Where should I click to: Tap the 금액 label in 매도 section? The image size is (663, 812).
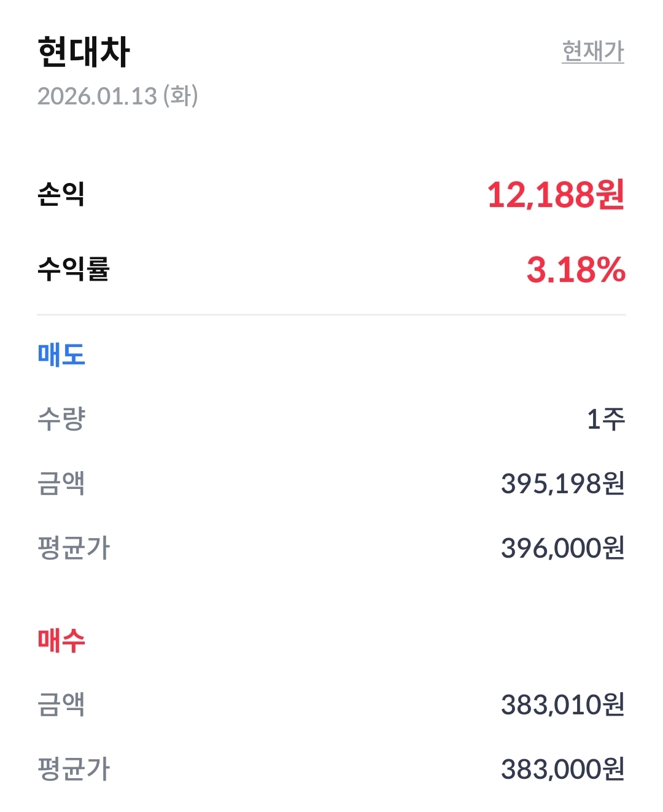coord(61,483)
